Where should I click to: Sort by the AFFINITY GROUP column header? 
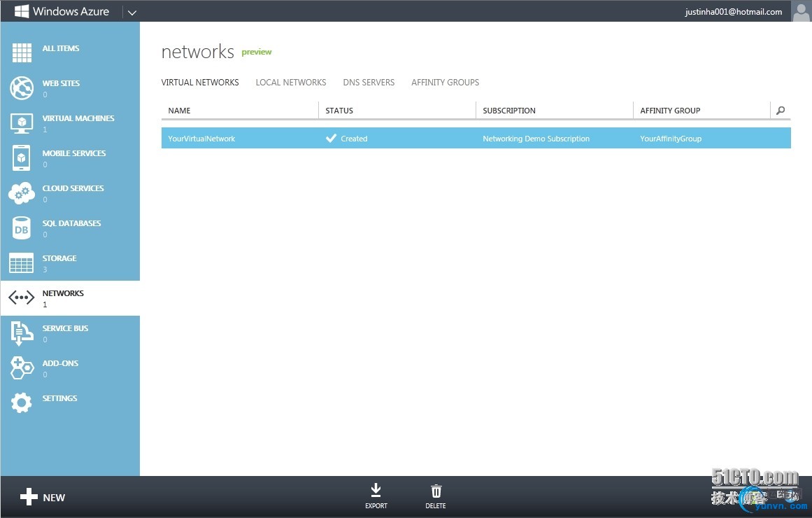(670, 111)
